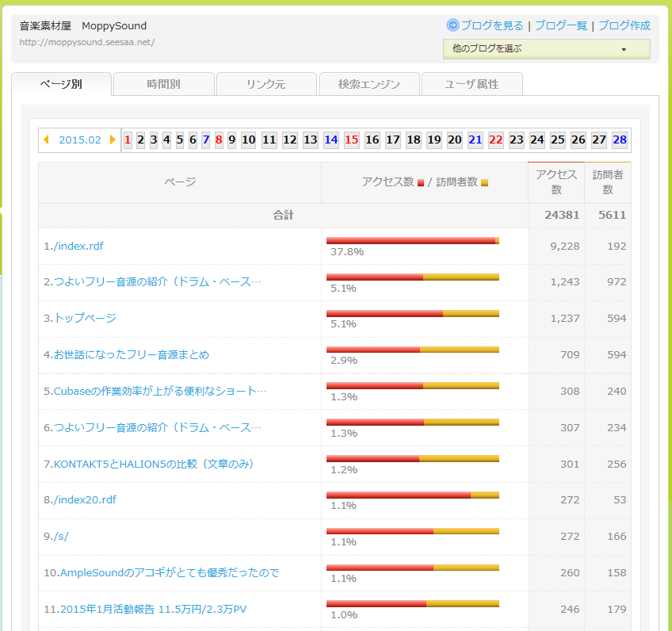Viewport: 672px width, 631px height.
Task: Select the ユーザ属性 tab
Action: tap(472, 84)
